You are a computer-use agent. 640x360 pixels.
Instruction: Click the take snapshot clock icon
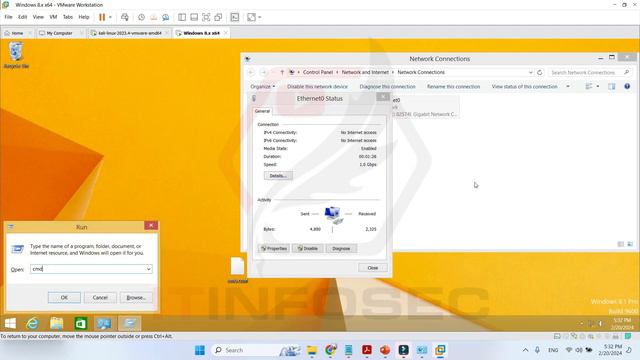click(141, 17)
